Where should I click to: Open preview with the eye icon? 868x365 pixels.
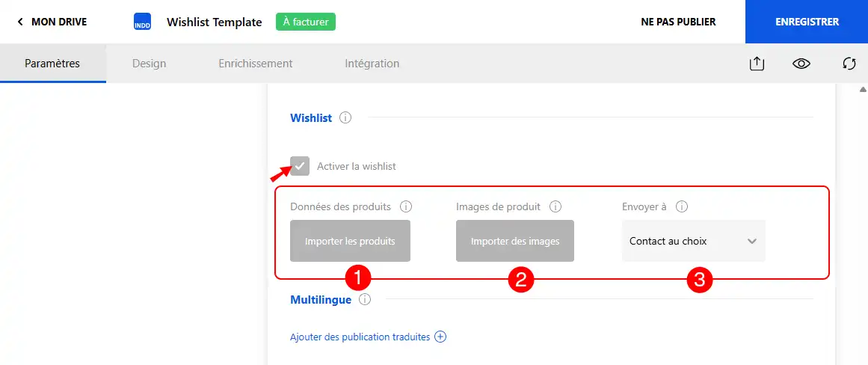click(801, 64)
